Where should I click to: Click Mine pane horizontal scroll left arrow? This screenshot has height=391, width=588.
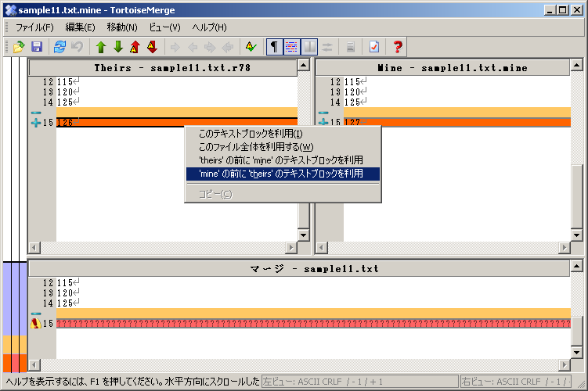click(x=322, y=248)
